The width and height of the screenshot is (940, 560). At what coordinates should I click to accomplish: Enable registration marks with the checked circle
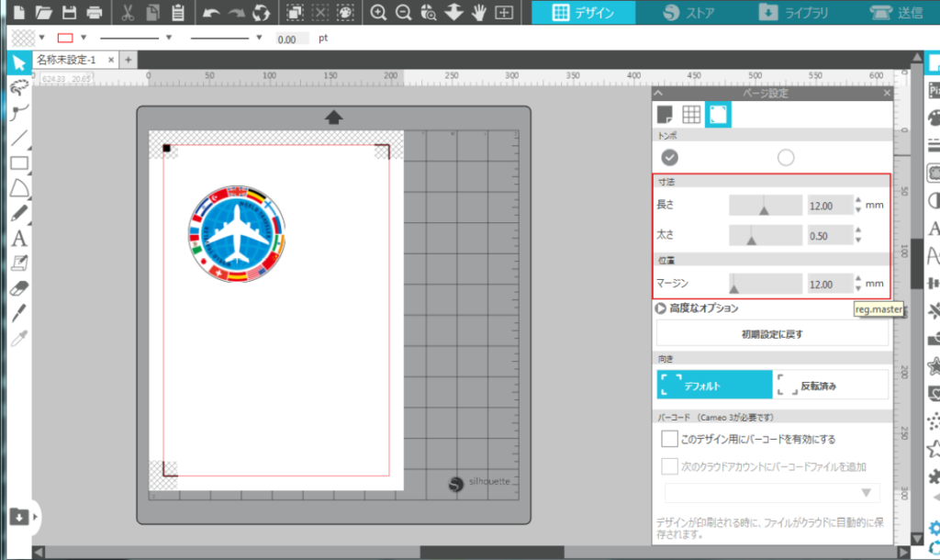[669, 157]
